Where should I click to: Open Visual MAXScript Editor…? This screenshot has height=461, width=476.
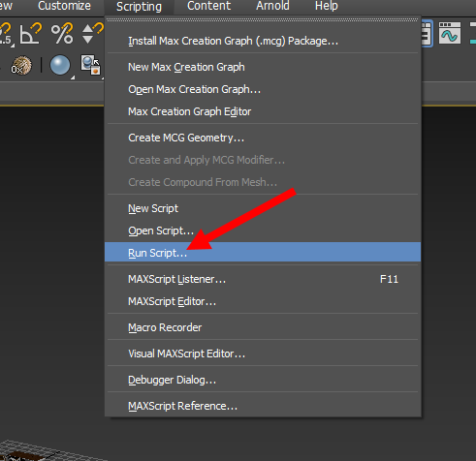click(x=263, y=353)
